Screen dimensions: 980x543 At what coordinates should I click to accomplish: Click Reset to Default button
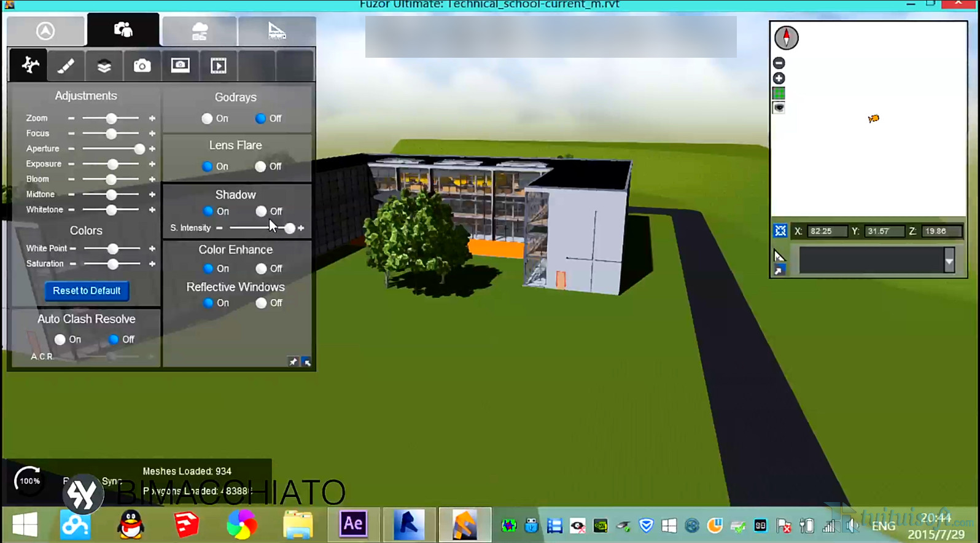click(87, 291)
